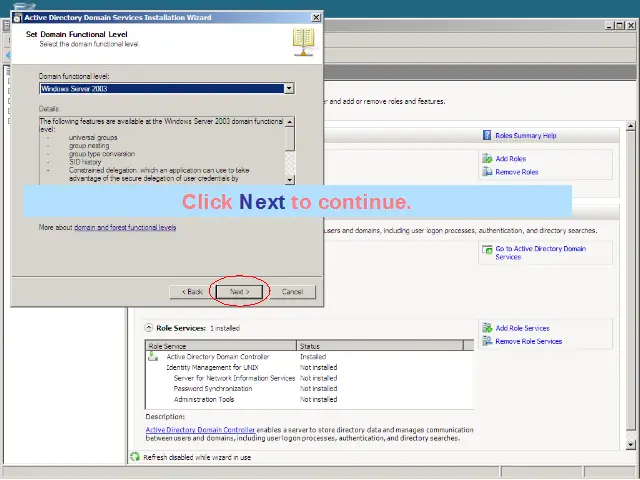Click the Active Directory Domain Controller row icon
This screenshot has height=480, width=640.
click(153, 356)
